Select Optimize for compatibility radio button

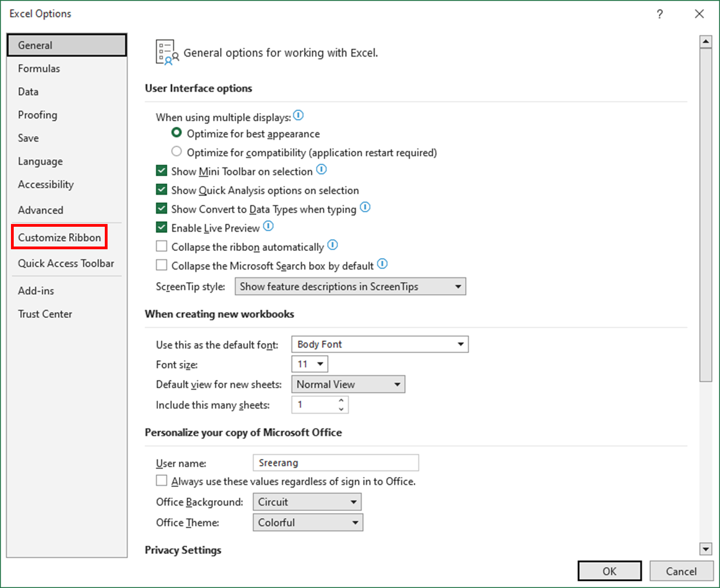(177, 152)
